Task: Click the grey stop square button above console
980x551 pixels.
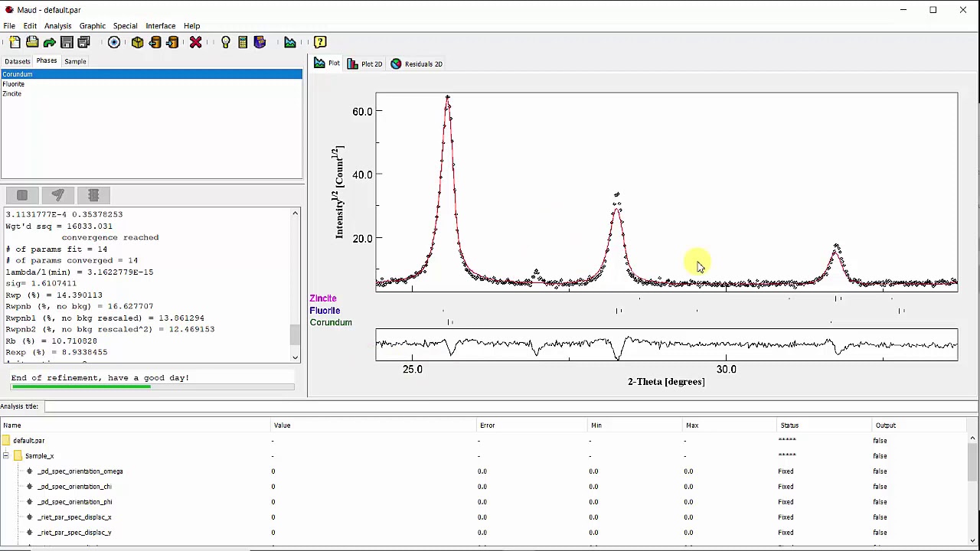Action: click(22, 196)
